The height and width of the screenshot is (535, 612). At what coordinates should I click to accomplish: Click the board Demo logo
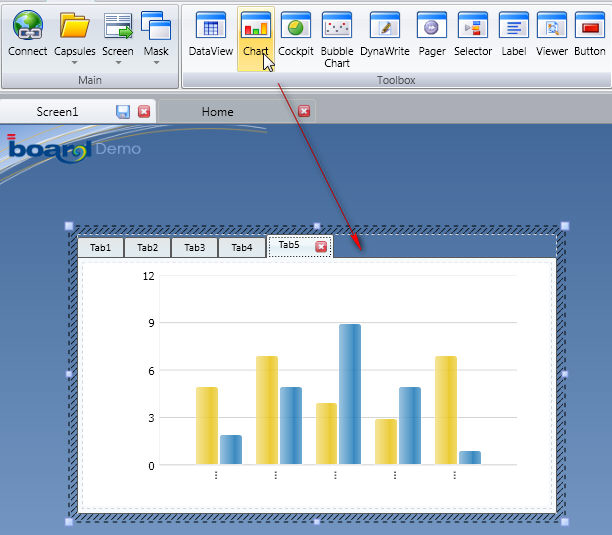74,149
